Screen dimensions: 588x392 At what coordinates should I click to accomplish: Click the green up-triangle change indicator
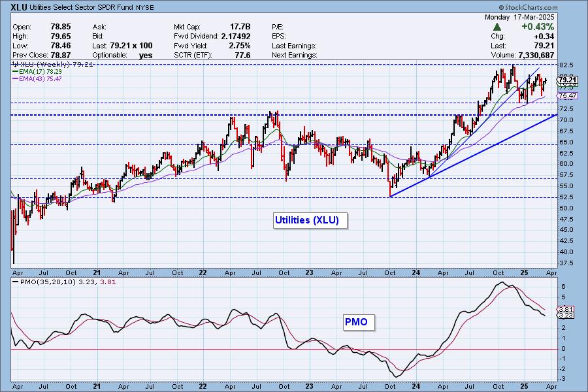[x=497, y=27]
